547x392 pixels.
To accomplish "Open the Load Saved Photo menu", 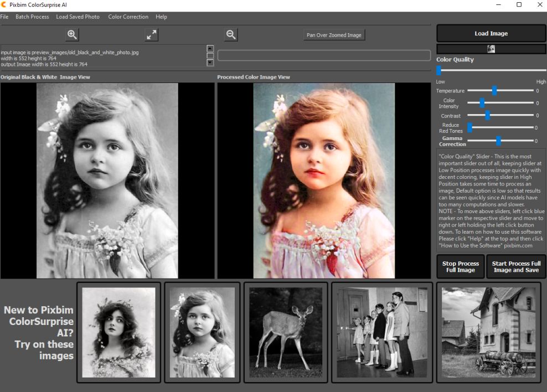I will (78, 17).
